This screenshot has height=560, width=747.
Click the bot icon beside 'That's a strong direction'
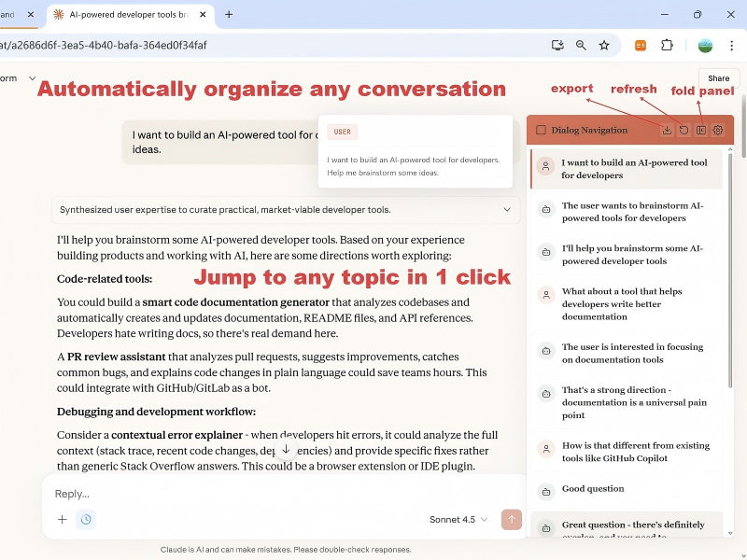point(546,394)
